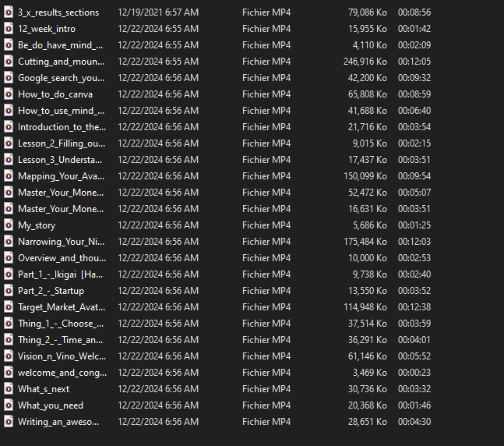
Task: Select the icon for Part_1_-_Ikigai file
Action: [x=8, y=274]
